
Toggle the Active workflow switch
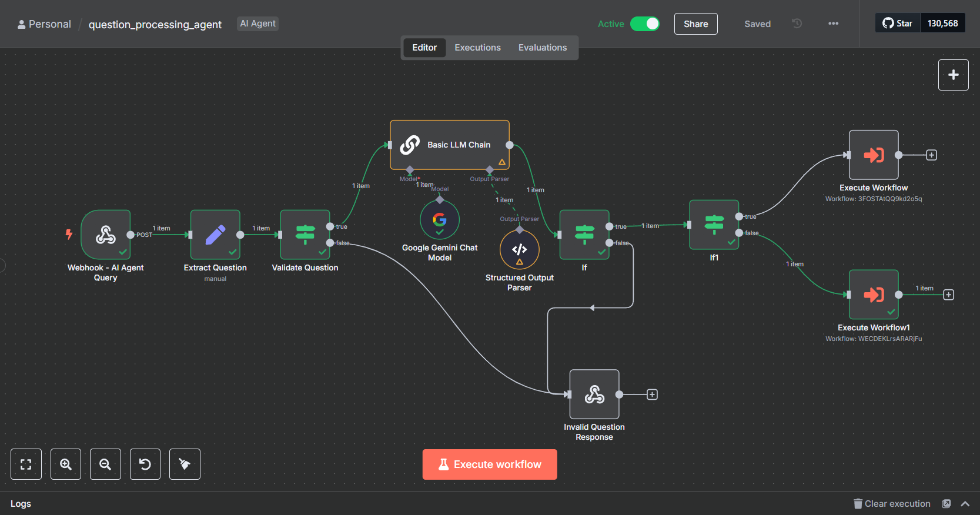[645, 24]
